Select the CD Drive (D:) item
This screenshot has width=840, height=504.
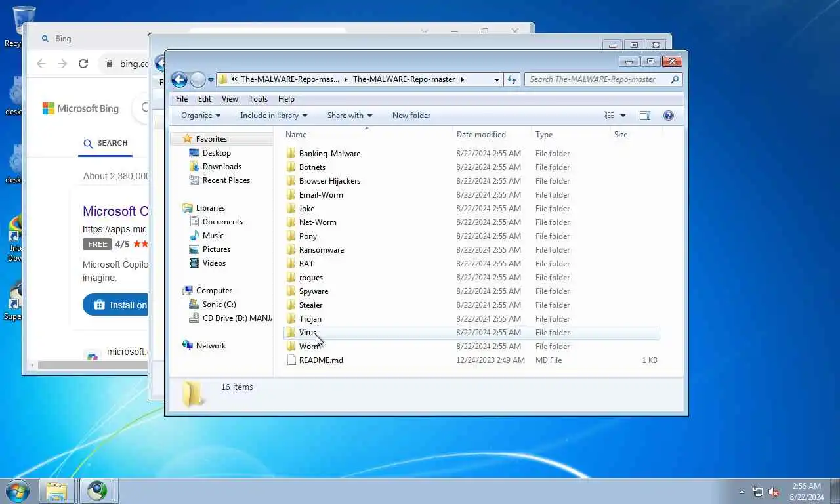pos(230,318)
